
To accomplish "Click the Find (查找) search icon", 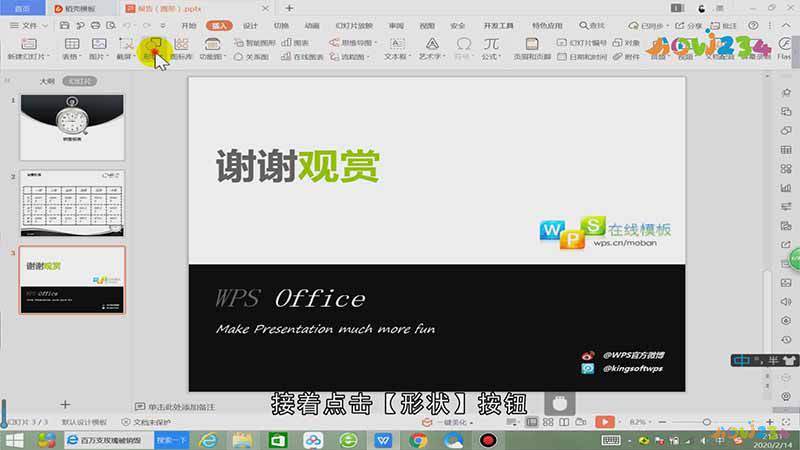I will (592, 25).
